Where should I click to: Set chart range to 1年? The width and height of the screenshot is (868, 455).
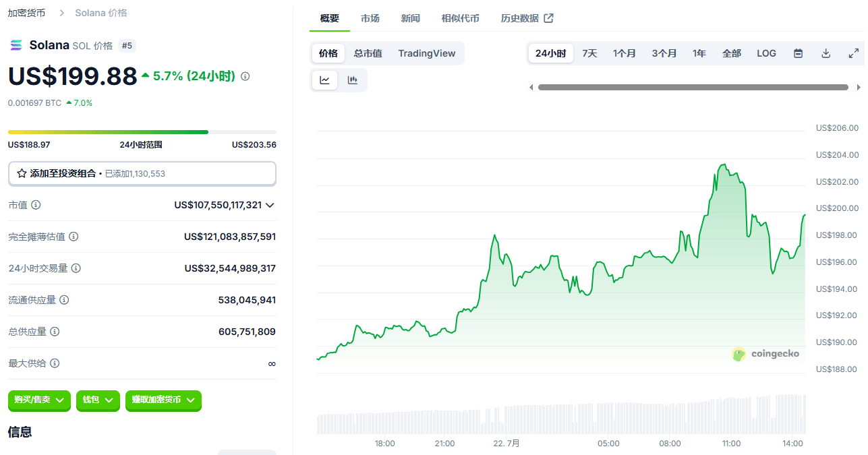tap(699, 53)
